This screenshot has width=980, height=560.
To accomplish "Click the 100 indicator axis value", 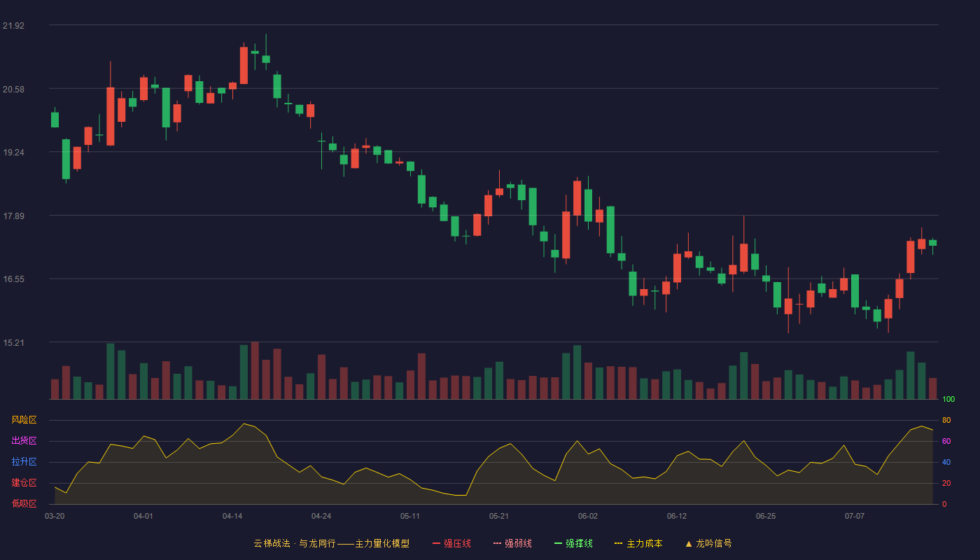I will click(x=948, y=400).
